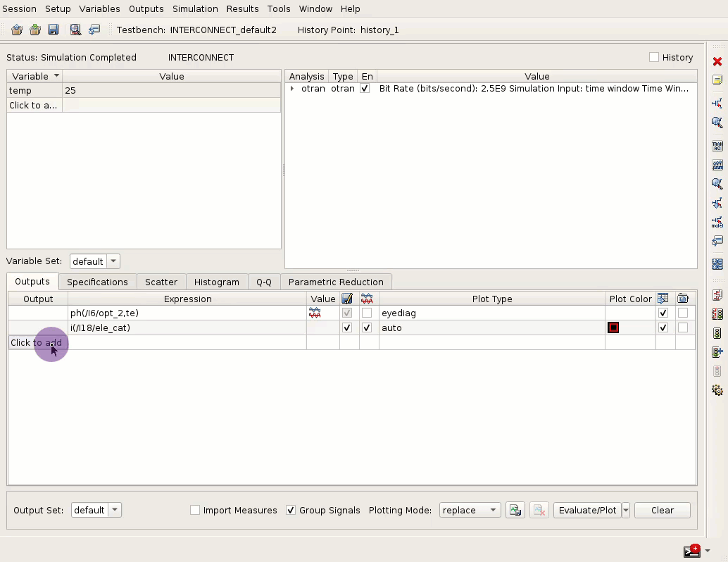Open the Session menu
This screenshot has width=728, height=562.
pyautogui.click(x=19, y=9)
